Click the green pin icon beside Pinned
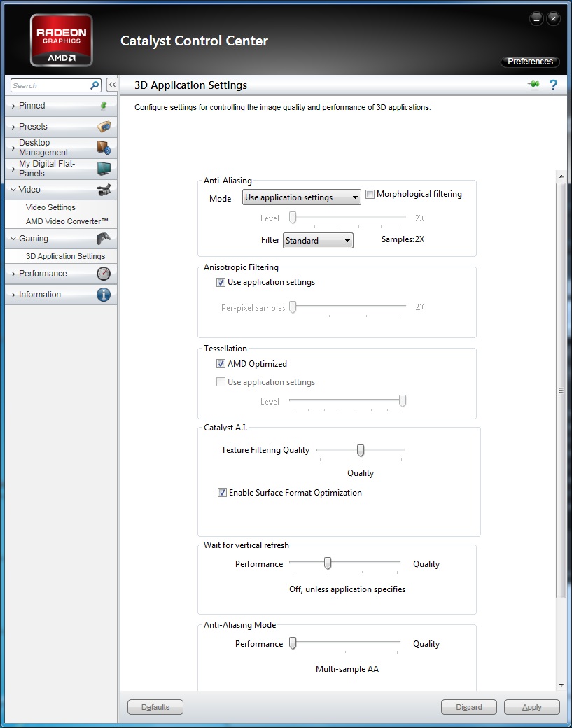 (x=104, y=106)
